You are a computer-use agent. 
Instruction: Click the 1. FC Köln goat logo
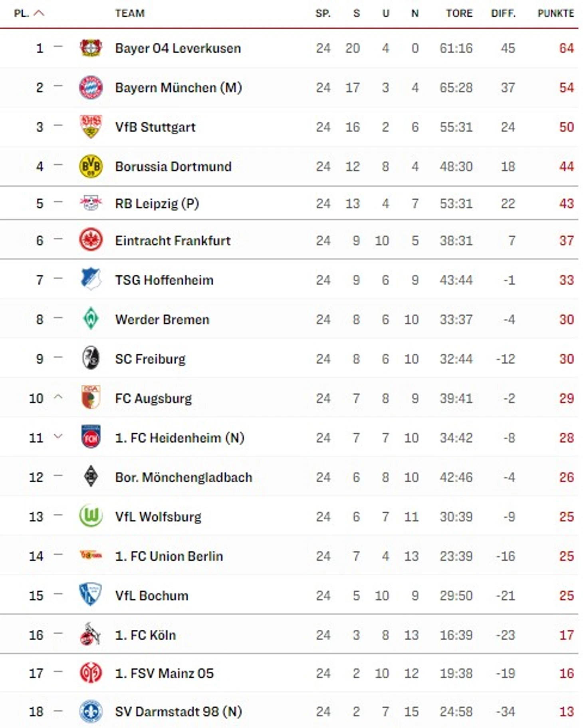click(x=90, y=634)
